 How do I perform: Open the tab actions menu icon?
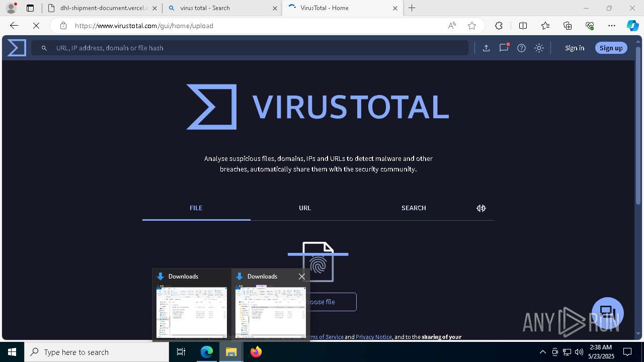point(30,8)
